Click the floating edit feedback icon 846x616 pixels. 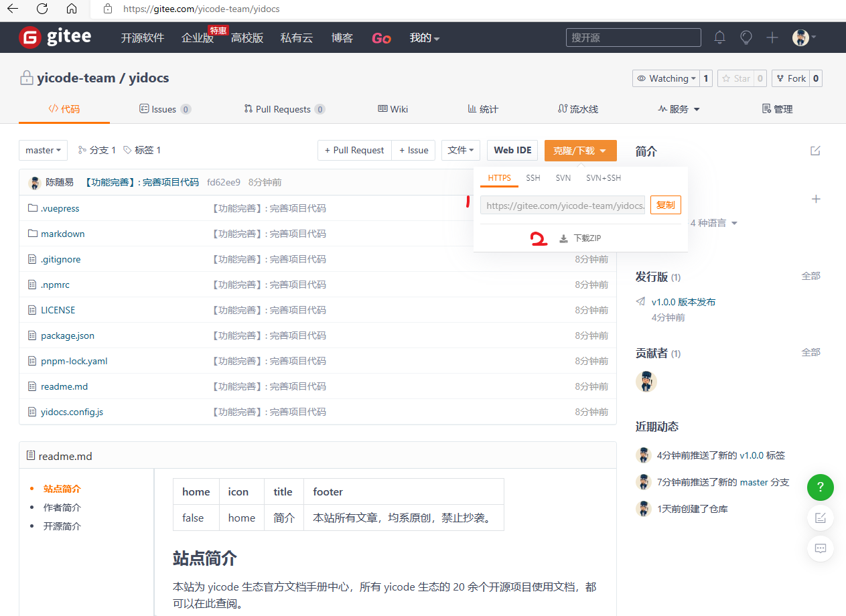pos(821,518)
